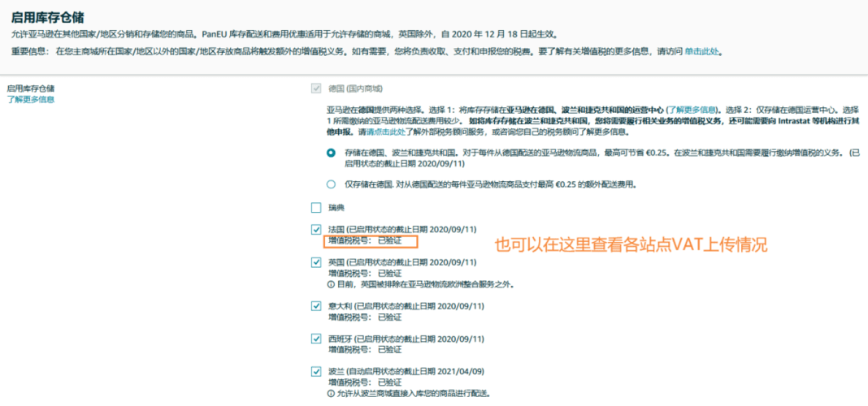Check the 瑞典 (Sweden) checkbox
868x406 pixels.
click(316, 208)
